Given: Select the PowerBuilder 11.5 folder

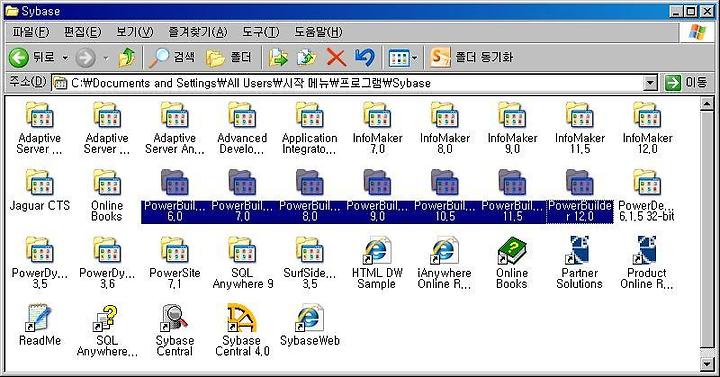Looking at the screenshot, I should (x=512, y=196).
